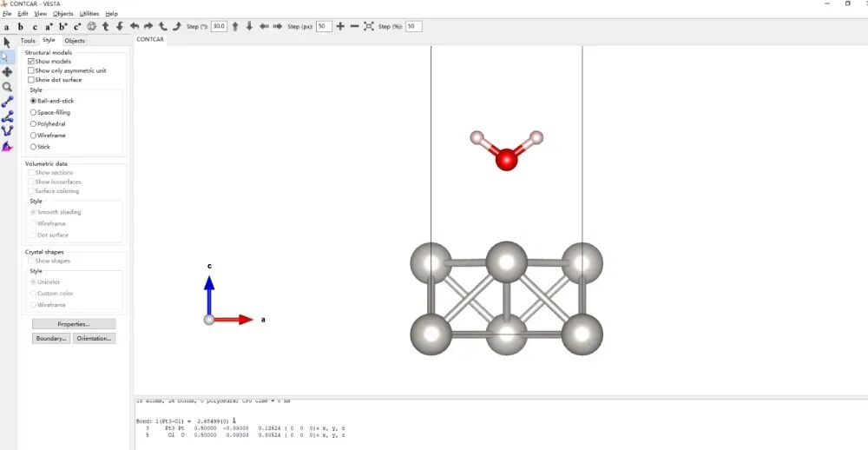This screenshot has width=868, height=450.
Task: Click the rotation Step angle input field
Action: [x=219, y=27]
